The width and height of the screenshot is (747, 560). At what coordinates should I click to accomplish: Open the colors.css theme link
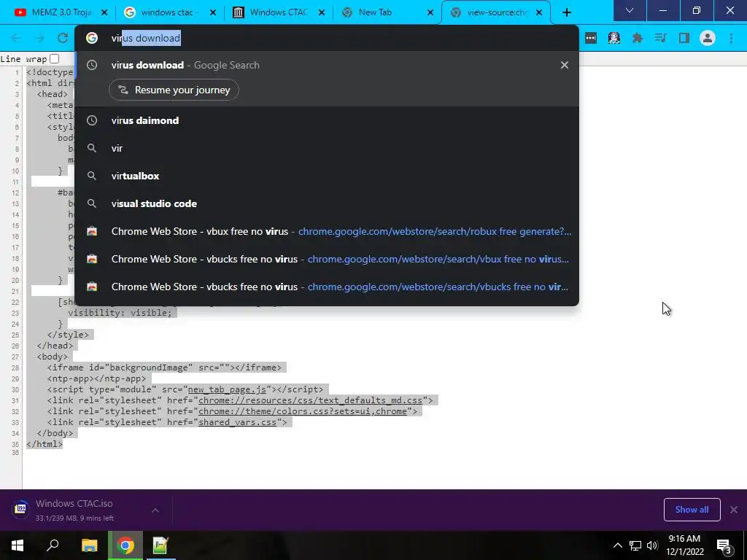[x=303, y=411]
